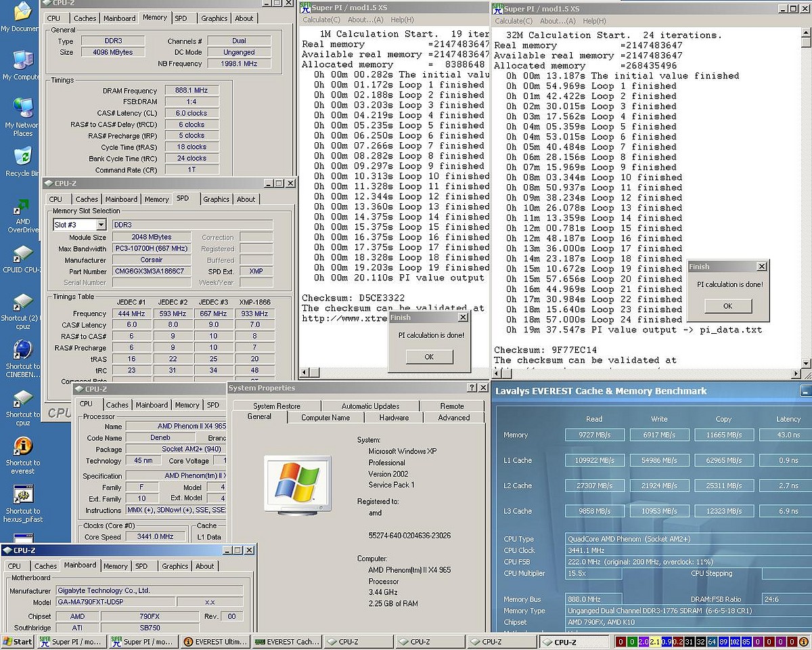The height and width of the screenshot is (650, 812).
Task: Click the Windows Start button
Action: tap(17, 642)
